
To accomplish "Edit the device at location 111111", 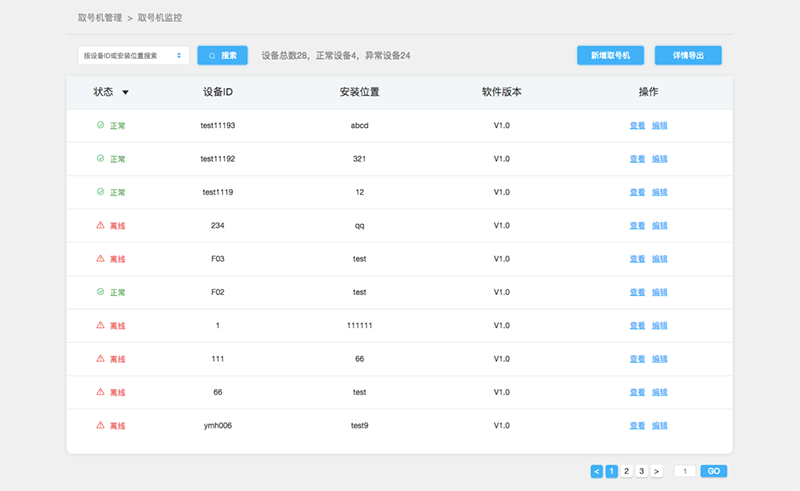I will point(660,326).
